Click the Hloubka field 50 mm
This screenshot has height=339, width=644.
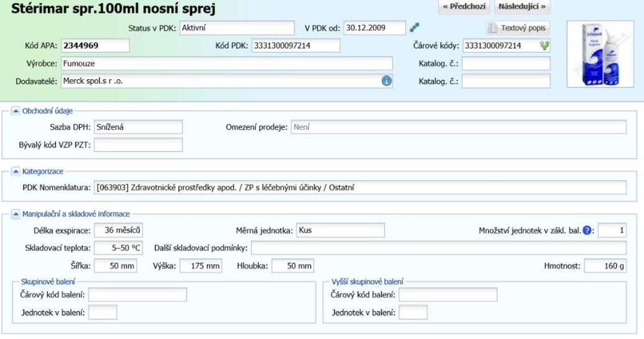pyautogui.click(x=293, y=266)
